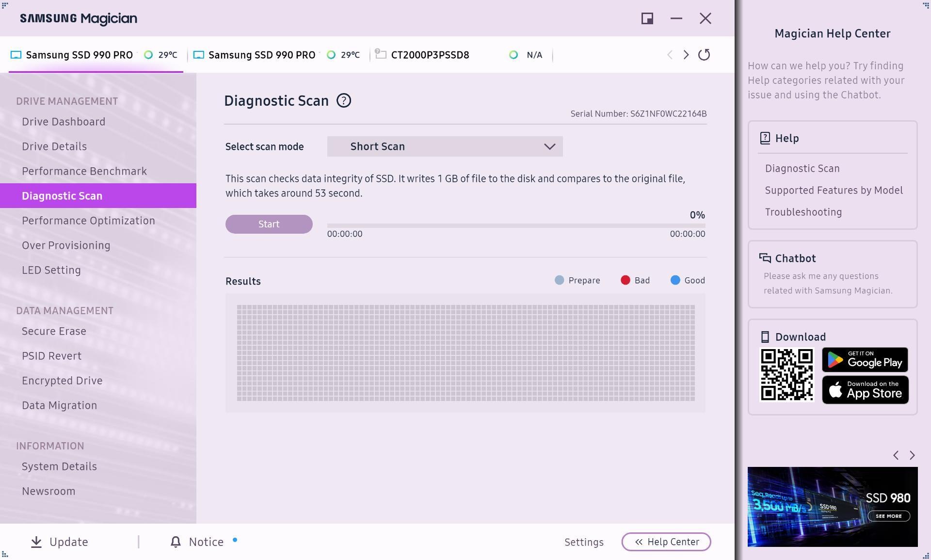Viewport: 931px width, 560px height.
Task: Click the Prepare legend color dot
Action: pyautogui.click(x=559, y=280)
